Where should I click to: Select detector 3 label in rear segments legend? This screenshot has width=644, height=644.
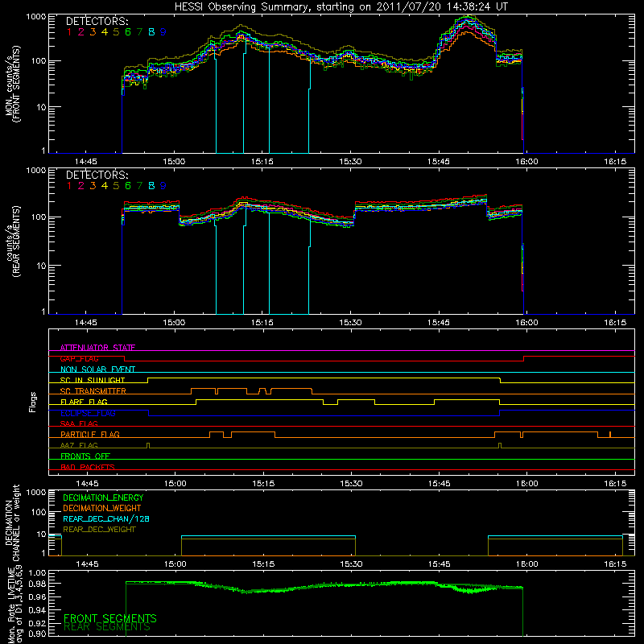(93, 186)
